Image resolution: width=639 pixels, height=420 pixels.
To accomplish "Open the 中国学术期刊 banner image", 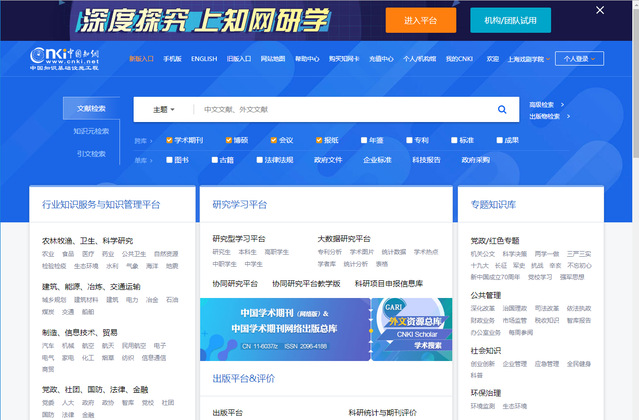I will (285, 330).
